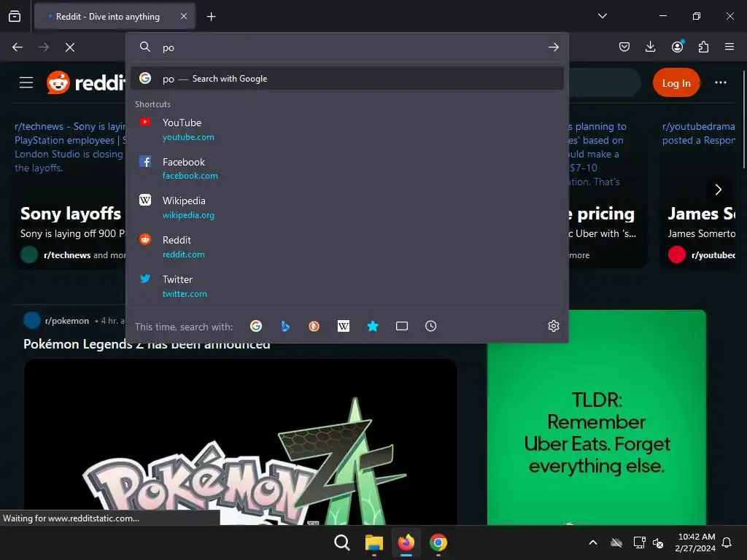Stop loading the page
Viewport: 747px width, 560px height.
(x=70, y=47)
